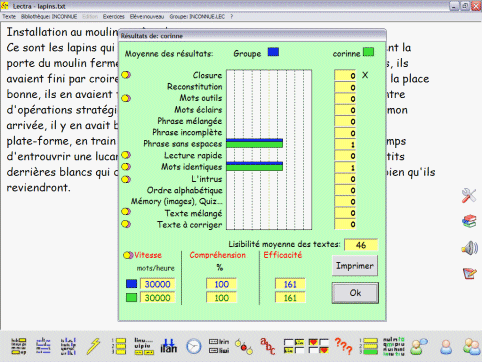This screenshot has width=482, height=362.
Task: Click the Imprimer button
Action: click(355, 266)
